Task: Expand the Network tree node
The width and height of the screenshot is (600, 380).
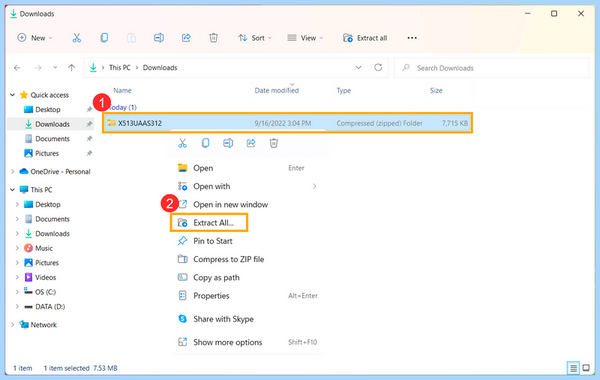Action: tap(13, 325)
